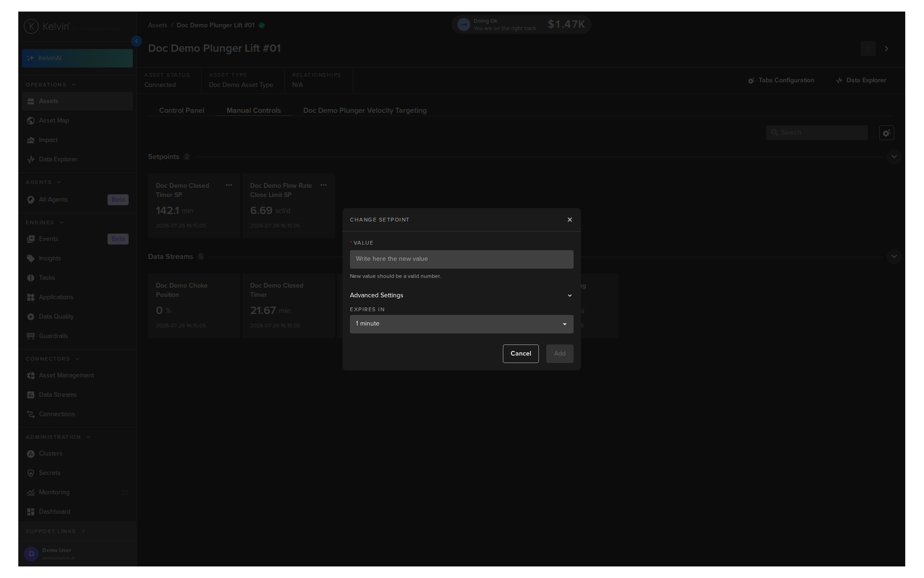This screenshot has height=578, width=924.
Task: Click the Value input field
Action: click(462, 259)
